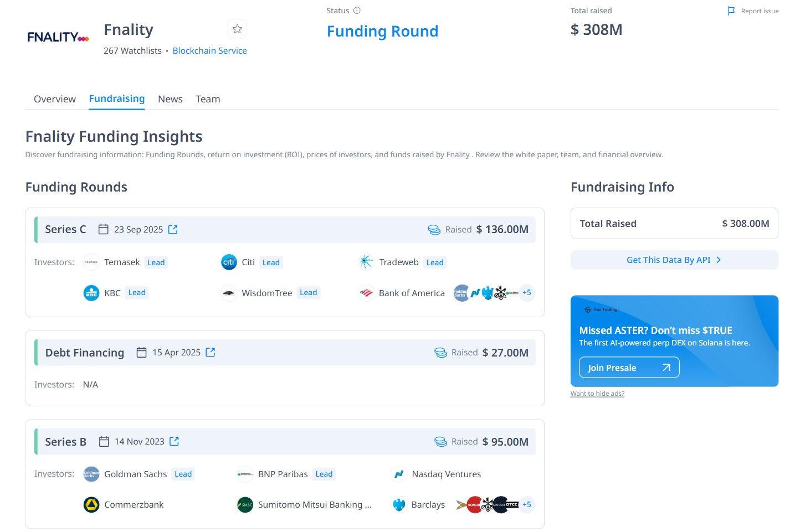Click small Goldman Sachs logo in Series C cluster
The width and height of the screenshot is (795, 532).
[x=461, y=293]
